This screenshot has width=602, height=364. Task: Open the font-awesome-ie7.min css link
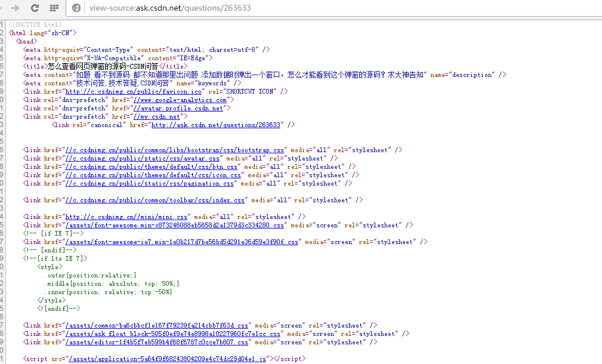[181, 242]
